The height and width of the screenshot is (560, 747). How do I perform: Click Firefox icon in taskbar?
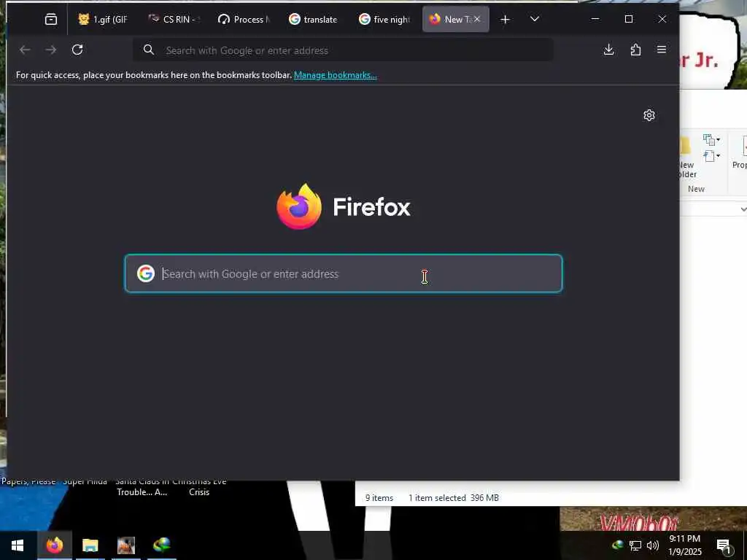coord(54,545)
